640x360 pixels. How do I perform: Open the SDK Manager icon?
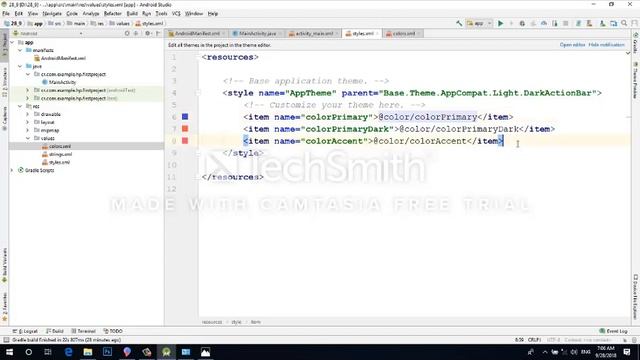point(602,24)
